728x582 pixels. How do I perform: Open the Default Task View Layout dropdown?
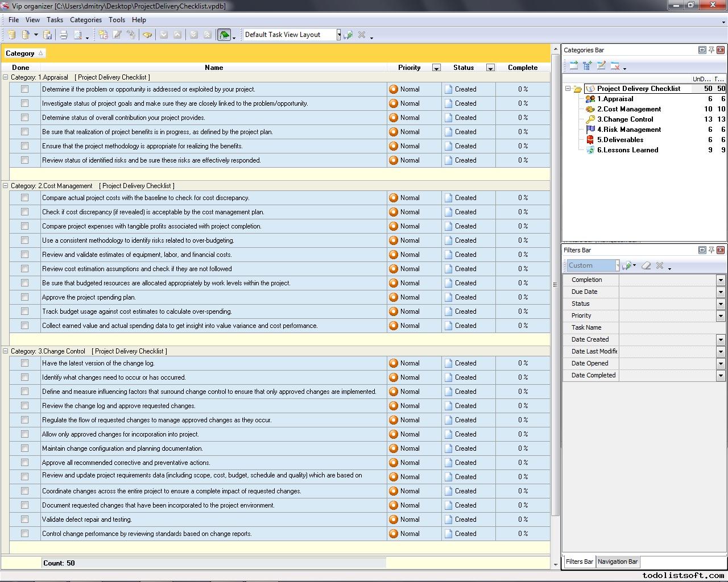point(338,35)
